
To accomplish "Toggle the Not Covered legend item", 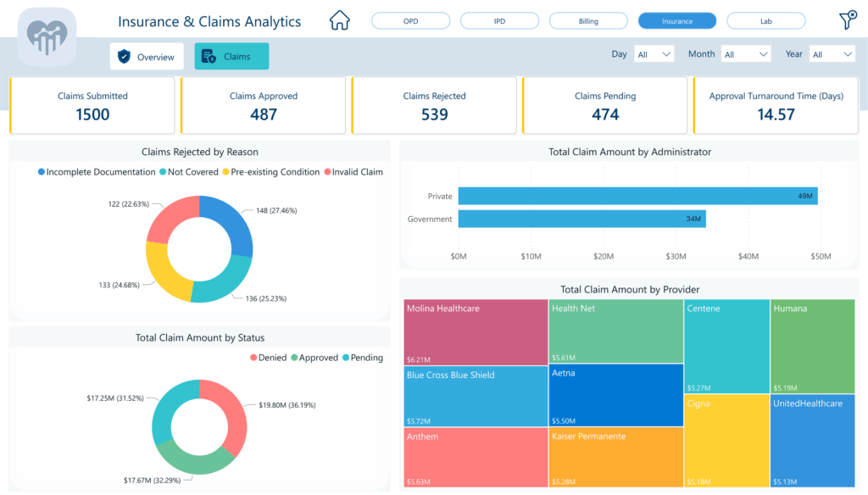I will (x=191, y=172).
